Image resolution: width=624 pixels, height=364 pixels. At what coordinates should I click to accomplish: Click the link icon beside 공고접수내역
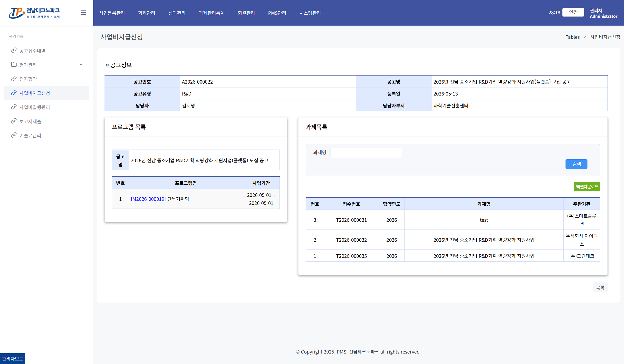(14, 50)
